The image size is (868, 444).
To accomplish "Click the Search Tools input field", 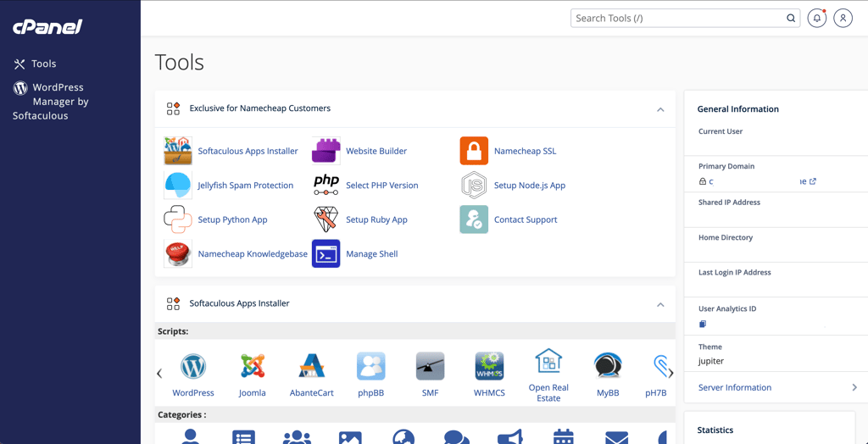I will pyautogui.click(x=685, y=19).
